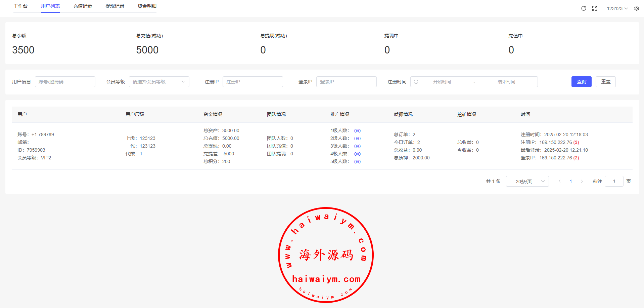
Task: Click the 5级人数 0/0 link
Action: 357,162
